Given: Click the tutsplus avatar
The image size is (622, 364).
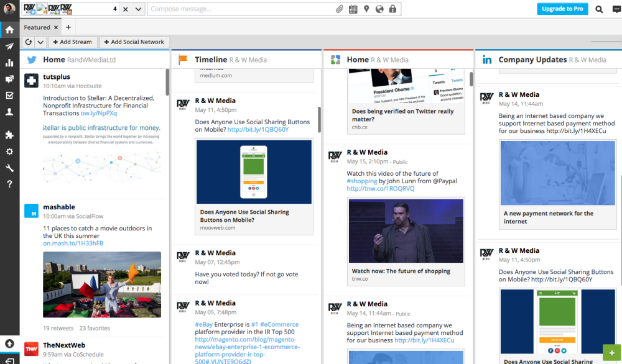Looking at the screenshot, I should (x=31, y=80).
